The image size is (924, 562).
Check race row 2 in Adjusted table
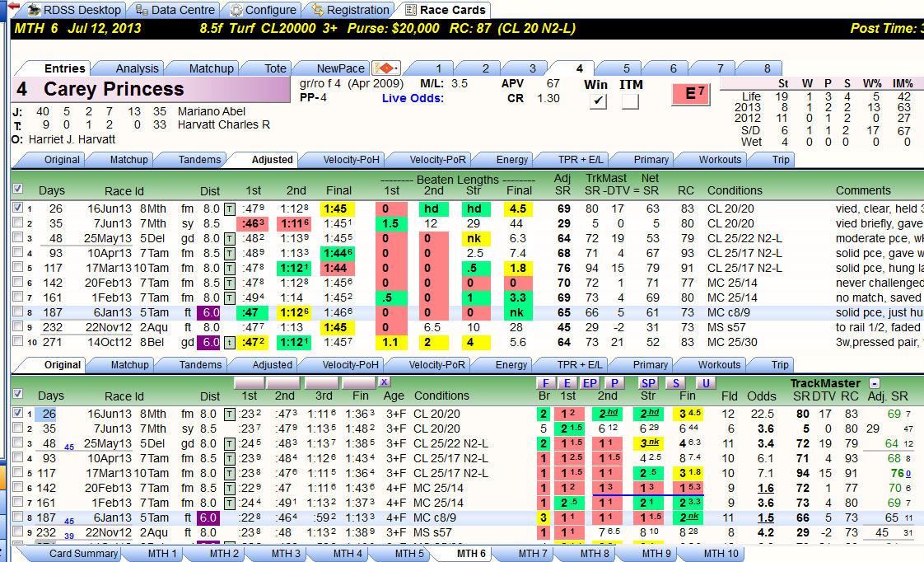point(17,223)
